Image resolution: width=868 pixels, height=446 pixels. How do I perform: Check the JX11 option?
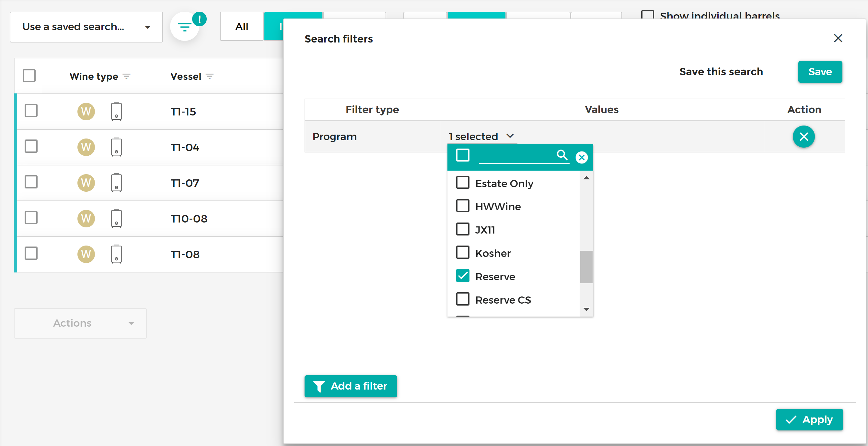pos(463,229)
